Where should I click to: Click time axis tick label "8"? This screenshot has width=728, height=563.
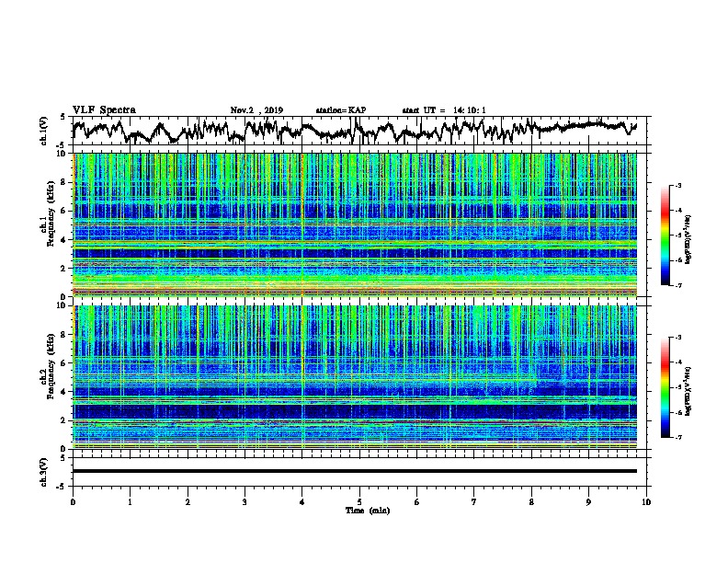pyautogui.click(x=531, y=502)
